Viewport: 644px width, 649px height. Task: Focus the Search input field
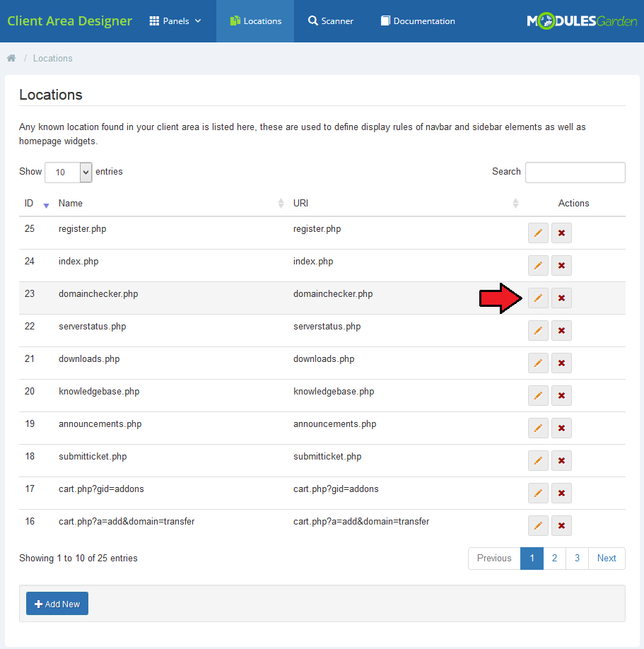575,173
